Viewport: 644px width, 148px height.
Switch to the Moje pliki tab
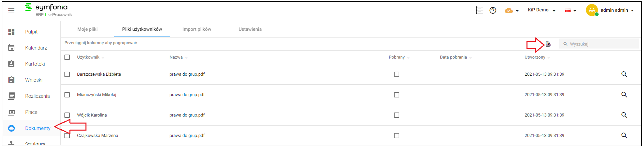coord(87,29)
